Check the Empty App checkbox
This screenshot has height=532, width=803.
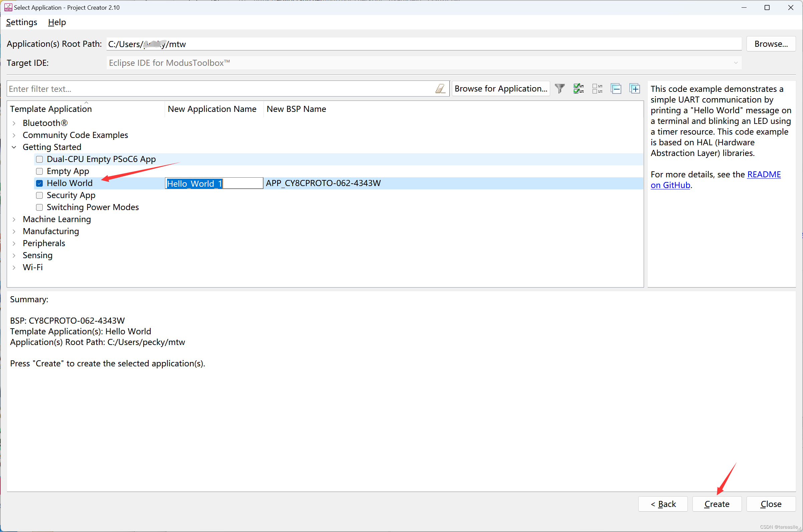click(39, 171)
